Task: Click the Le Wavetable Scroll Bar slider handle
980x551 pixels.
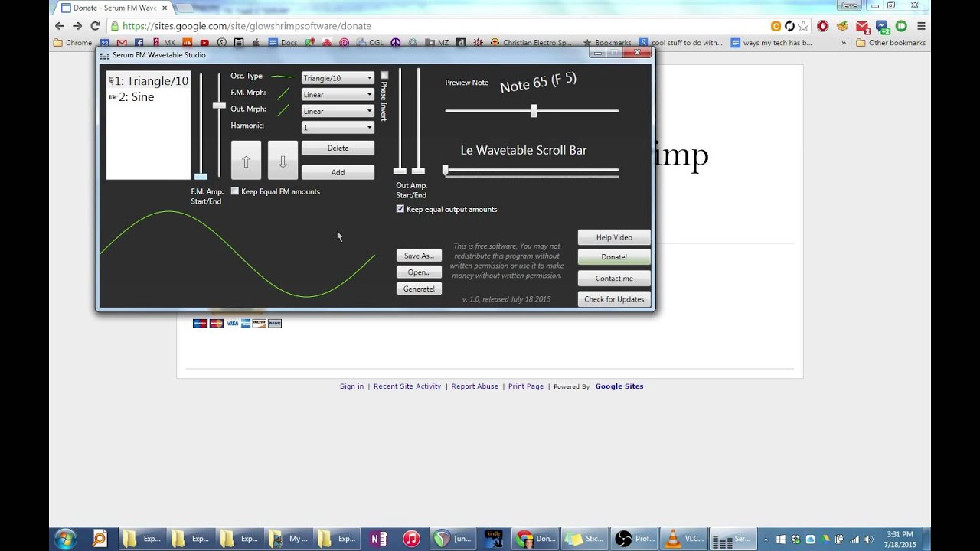Action: coord(446,170)
